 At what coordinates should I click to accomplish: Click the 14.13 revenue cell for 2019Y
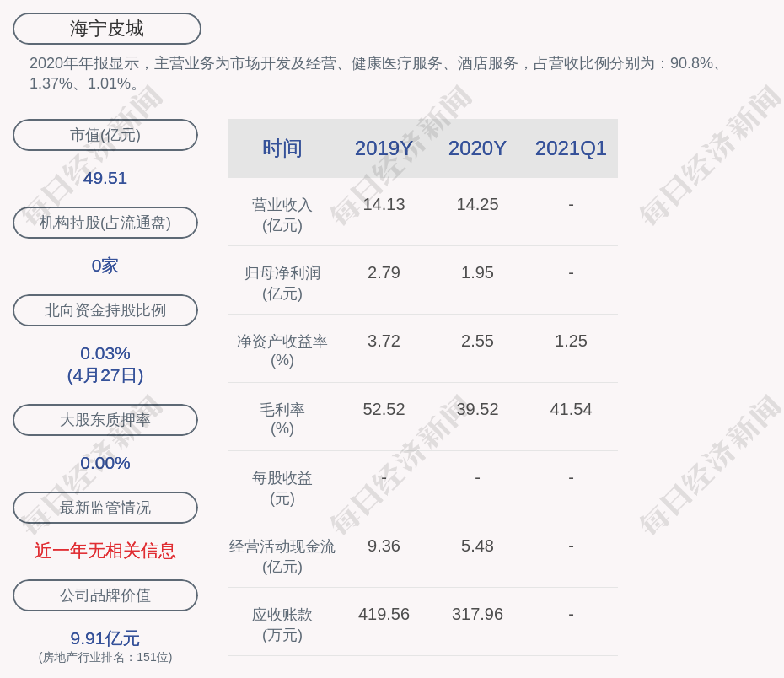[x=384, y=205]
